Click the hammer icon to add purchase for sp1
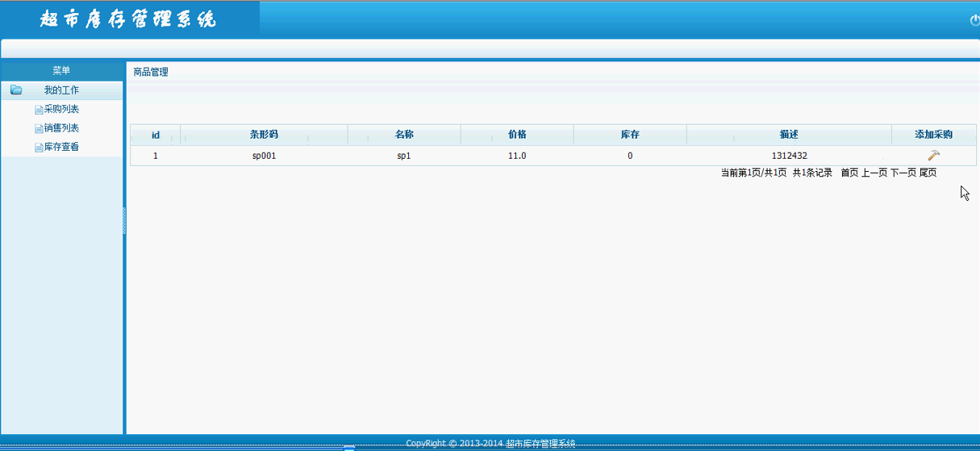This screenshot has width=980, height=451. click(933, 156)
